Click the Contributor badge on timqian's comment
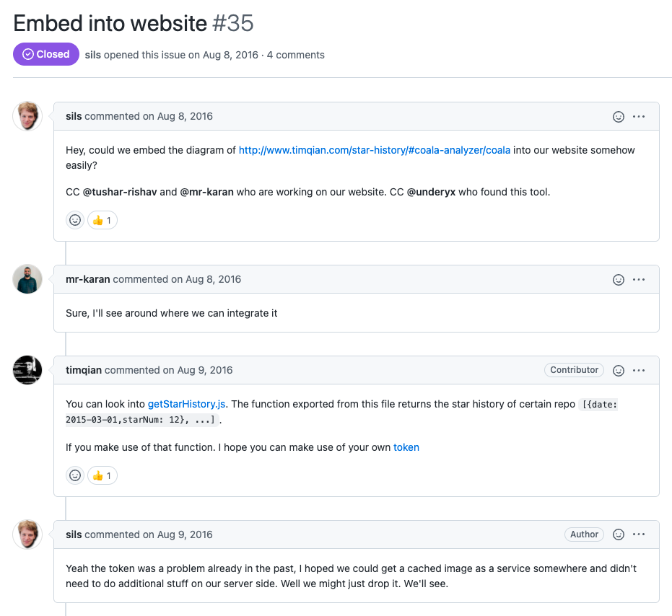Viewport: 672px width, 616px height. click(x=574, y=370)
